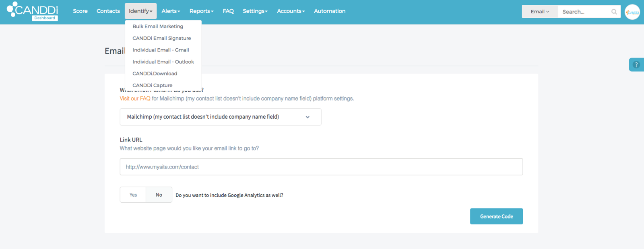
Task: Expand the Settings menu
Action: tap(255, 11)
